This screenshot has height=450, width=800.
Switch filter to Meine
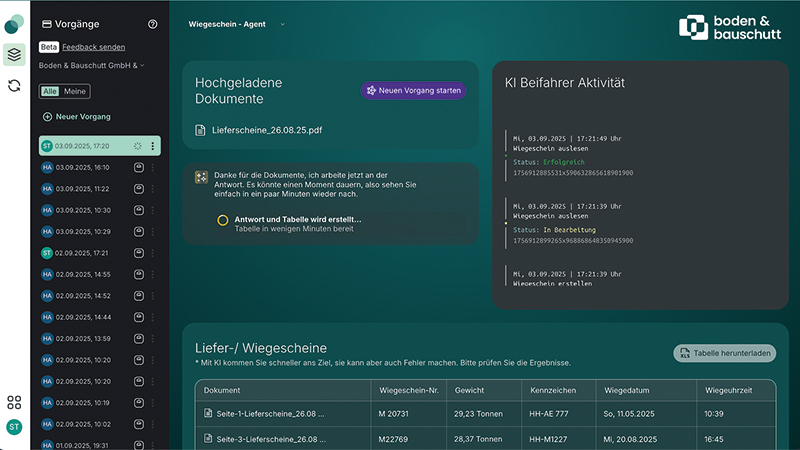pos(75,92)
